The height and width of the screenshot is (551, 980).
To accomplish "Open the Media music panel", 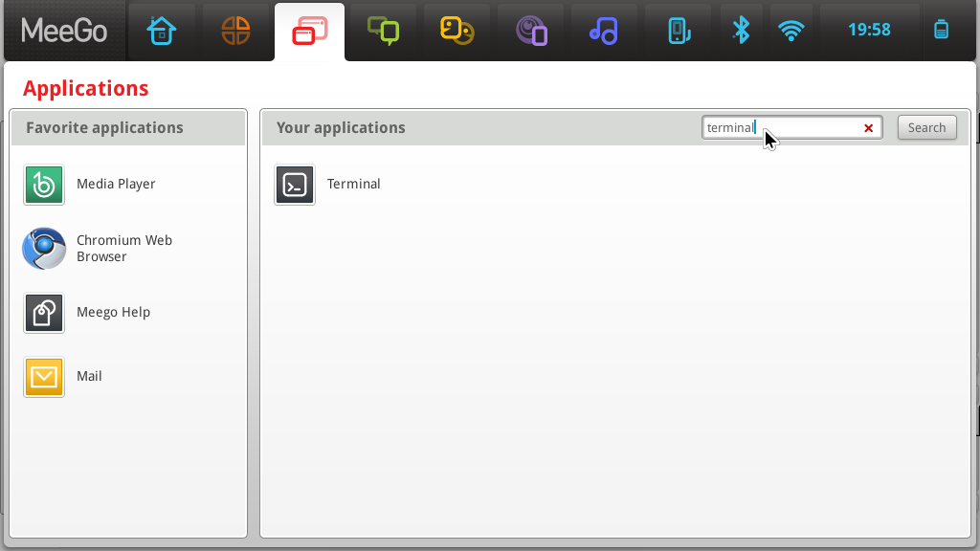I will [x=604, y=31].
